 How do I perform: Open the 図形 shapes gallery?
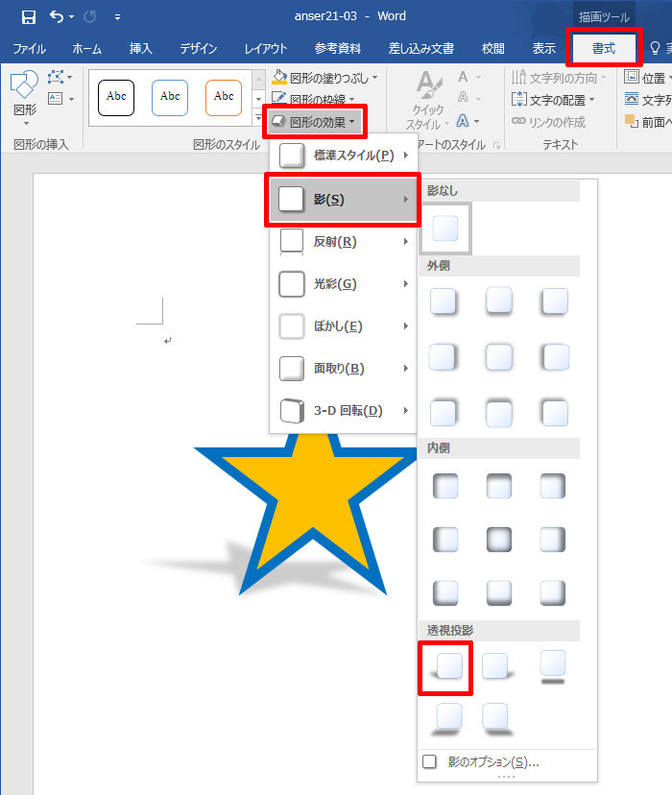24,98
